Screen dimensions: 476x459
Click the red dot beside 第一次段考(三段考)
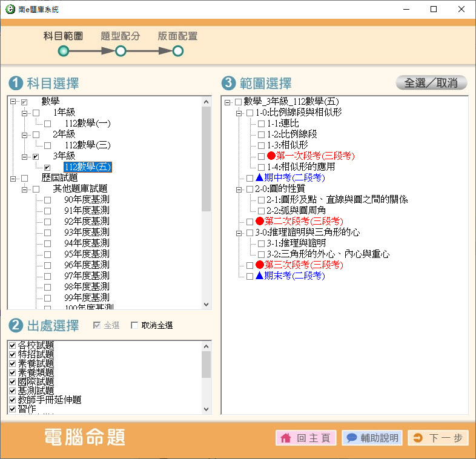271,156
